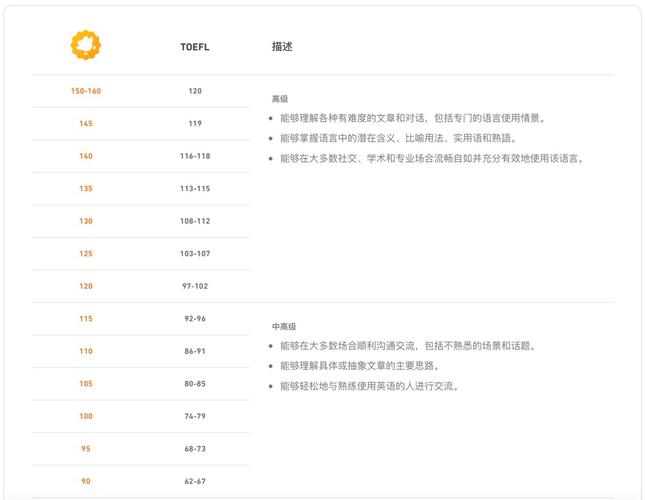
Task: Click the Duolingo score 95
Action: [x=86, y=448]
